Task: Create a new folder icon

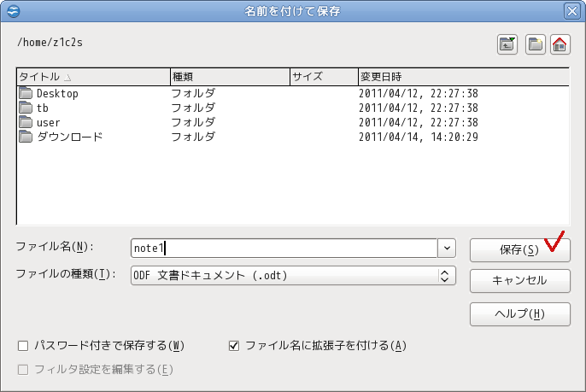Action: click(x=535, y=45)
